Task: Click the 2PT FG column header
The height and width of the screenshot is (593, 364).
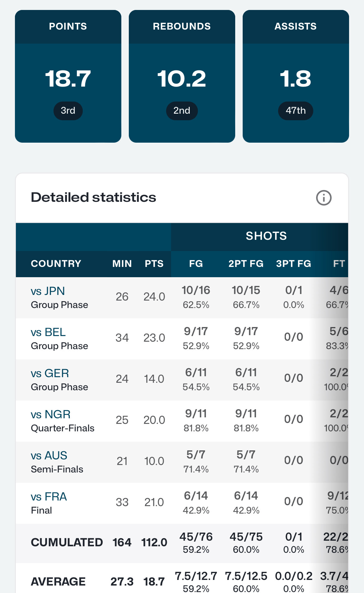Action: 246,264
